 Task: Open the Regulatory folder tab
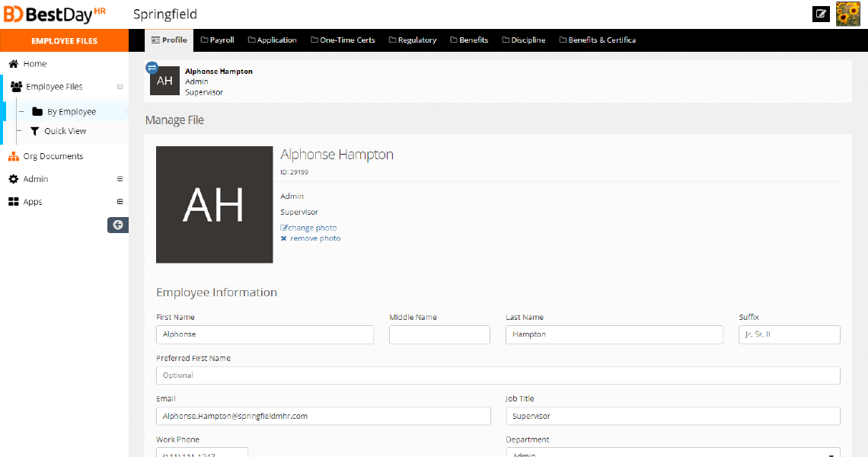(413, 40)
